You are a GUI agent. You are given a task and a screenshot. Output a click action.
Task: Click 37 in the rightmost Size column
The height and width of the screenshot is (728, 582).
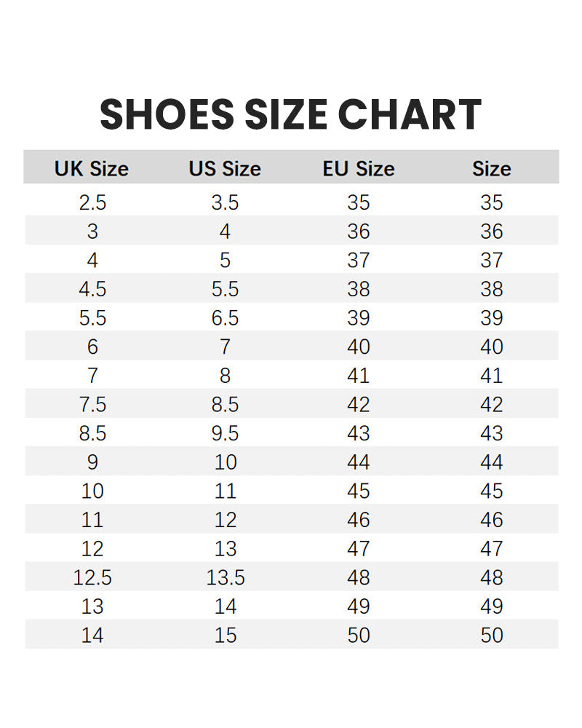click(x=492, y=260)
